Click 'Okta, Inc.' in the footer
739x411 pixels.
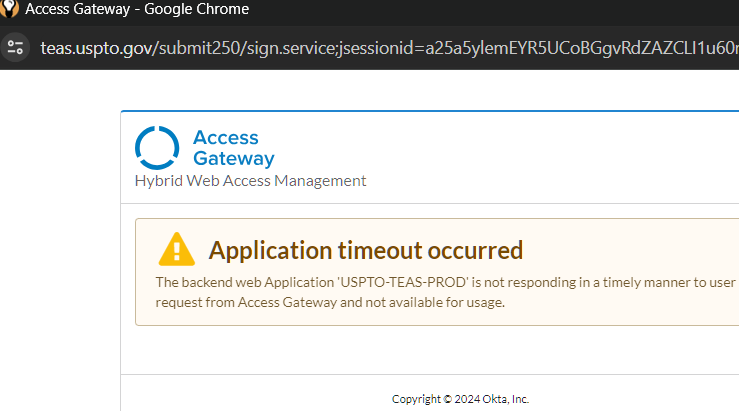click(x=506, y=399)
